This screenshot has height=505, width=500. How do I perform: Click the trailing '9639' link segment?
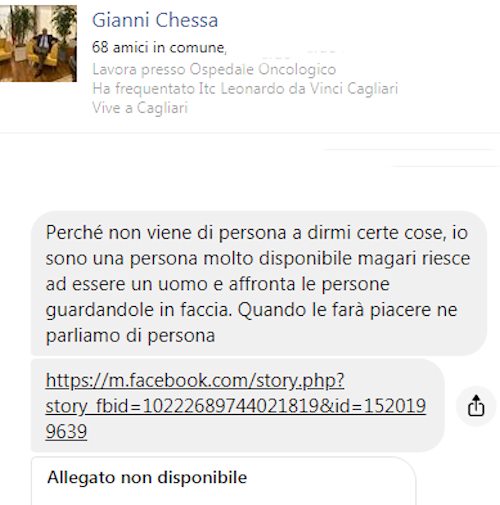(66, 431)
